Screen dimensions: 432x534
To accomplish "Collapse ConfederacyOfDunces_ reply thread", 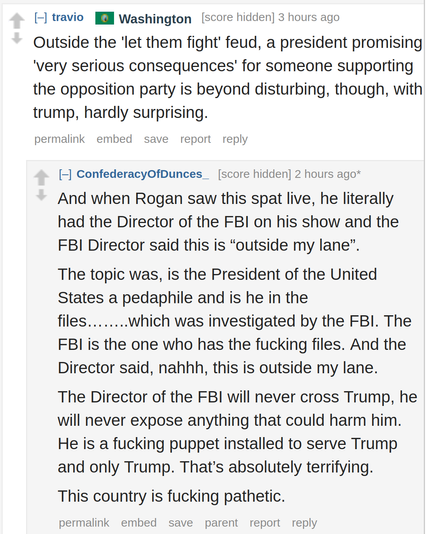I will 65,174.
